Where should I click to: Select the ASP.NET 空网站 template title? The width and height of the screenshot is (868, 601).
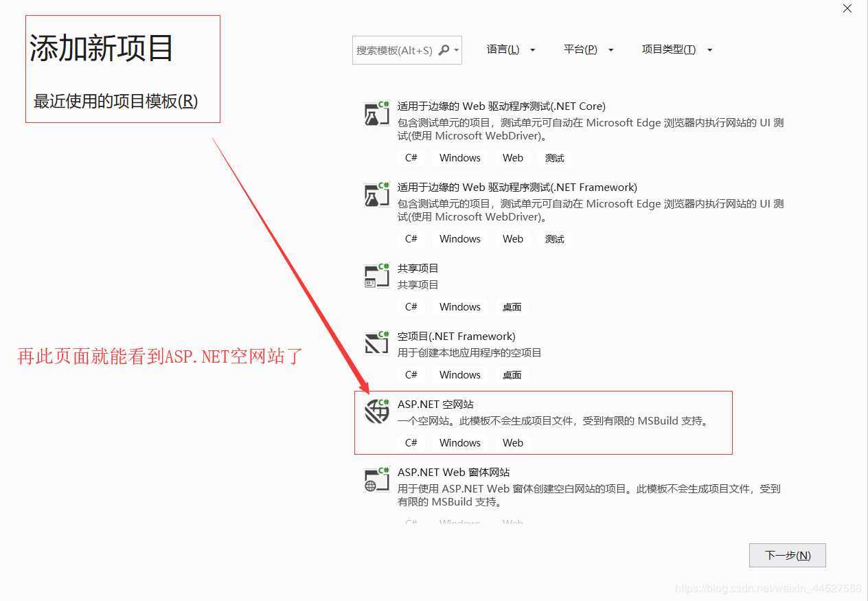pyautogui.click(x=435, y=405)
